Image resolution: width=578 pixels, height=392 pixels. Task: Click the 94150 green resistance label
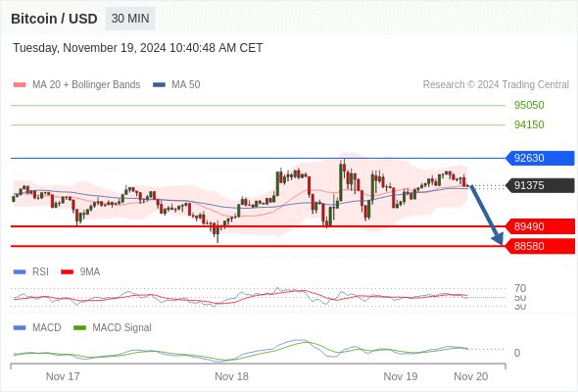tap(529, 124)
